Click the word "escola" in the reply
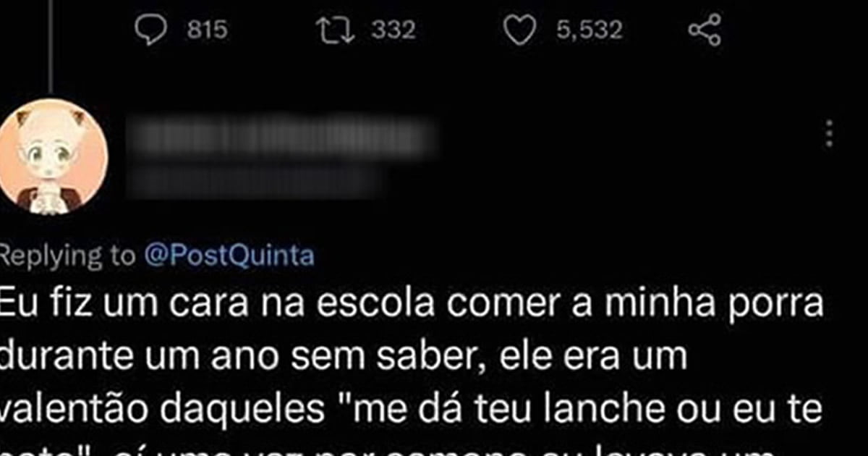Screen dimensions: 868x456 tap(377, 305)
